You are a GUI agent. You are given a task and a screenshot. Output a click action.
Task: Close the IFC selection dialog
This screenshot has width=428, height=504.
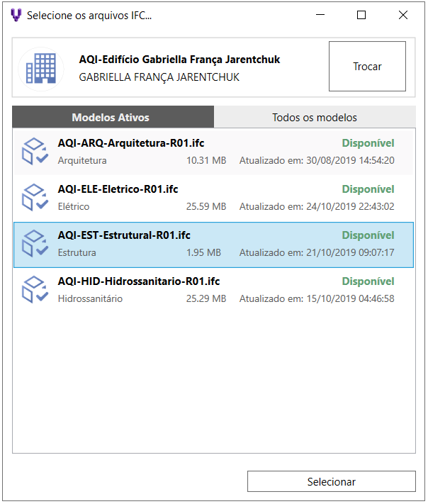coord(403,15)
